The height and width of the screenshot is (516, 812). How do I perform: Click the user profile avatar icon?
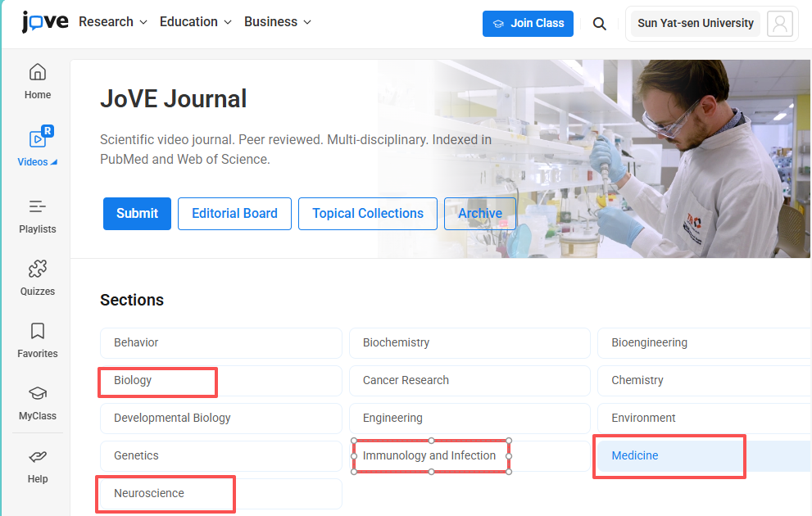pos(779,24)
